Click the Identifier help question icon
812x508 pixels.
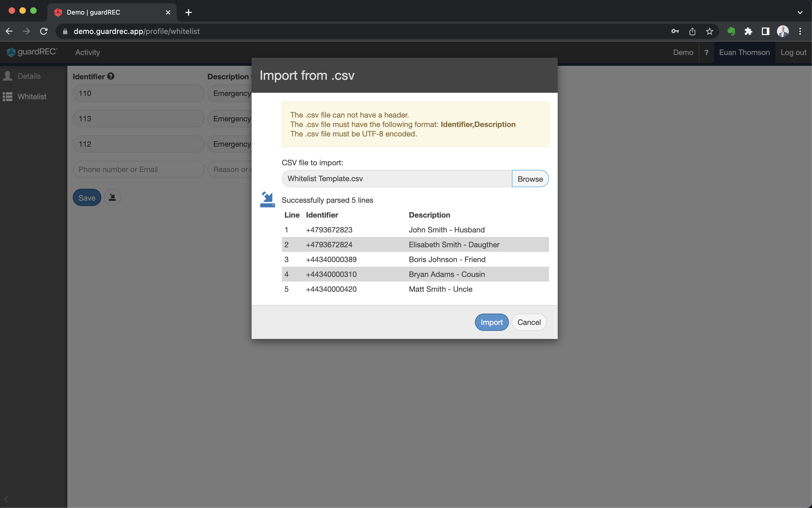(111, 76)
